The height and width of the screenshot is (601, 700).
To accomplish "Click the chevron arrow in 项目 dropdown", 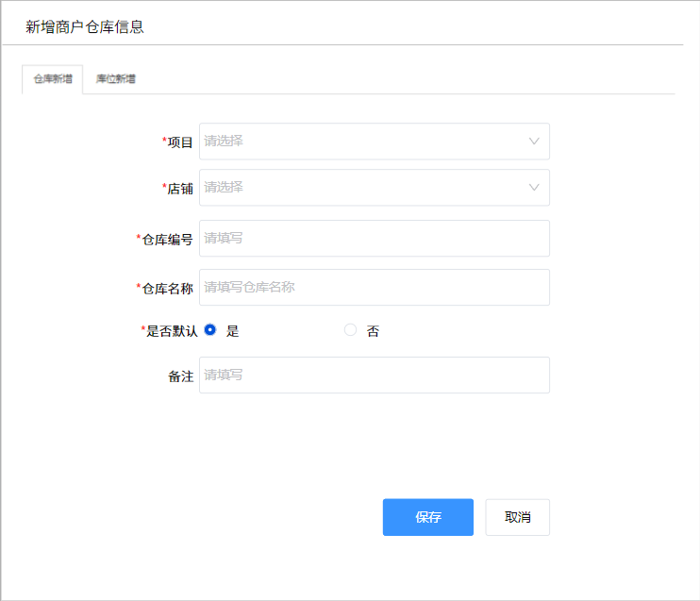I will click(x=534, y=142).
